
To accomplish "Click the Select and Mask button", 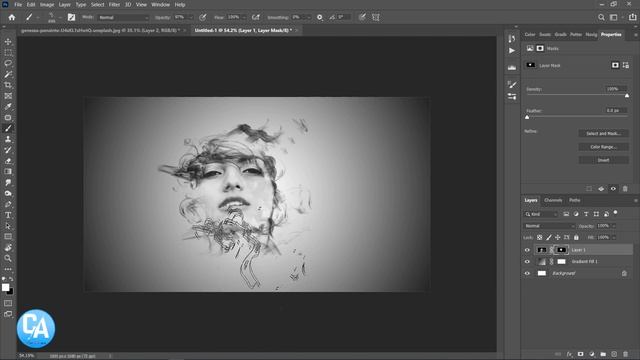I will (x=603, y=133).
